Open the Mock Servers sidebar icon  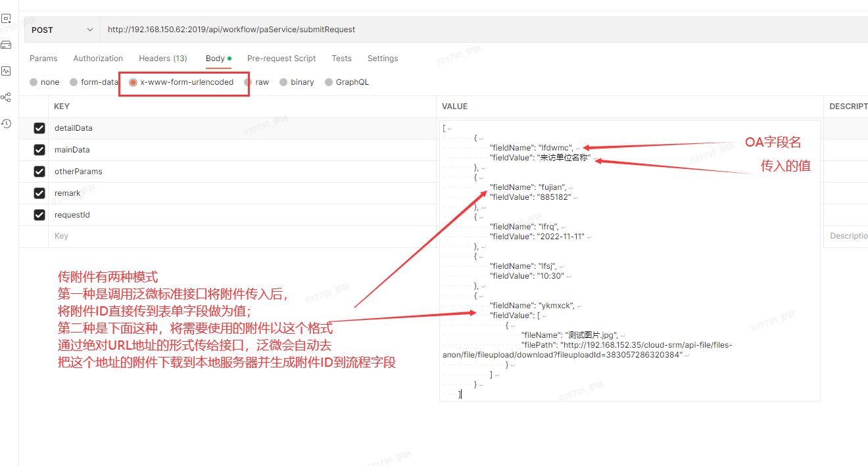(6, 45)
